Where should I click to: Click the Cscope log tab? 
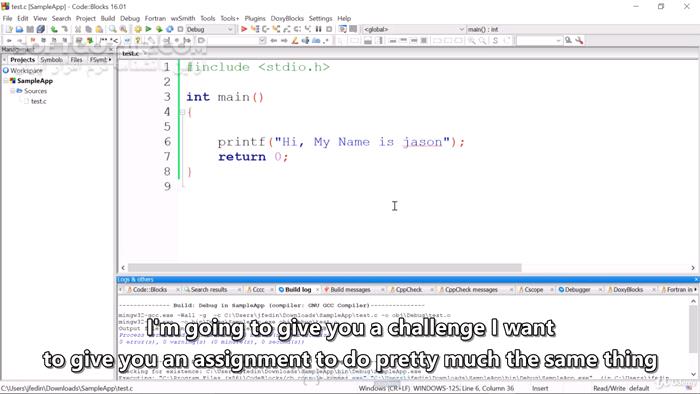533,290
